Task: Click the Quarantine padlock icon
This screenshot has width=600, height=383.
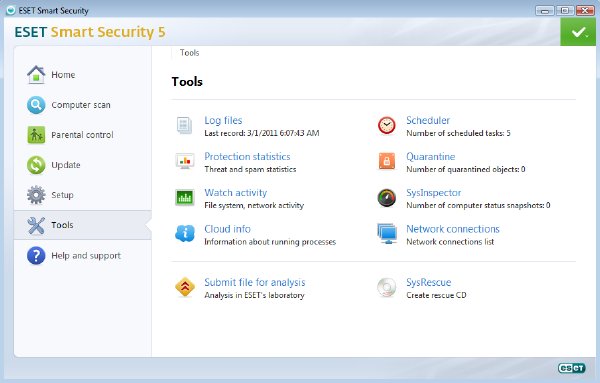Action: point(386,161)
